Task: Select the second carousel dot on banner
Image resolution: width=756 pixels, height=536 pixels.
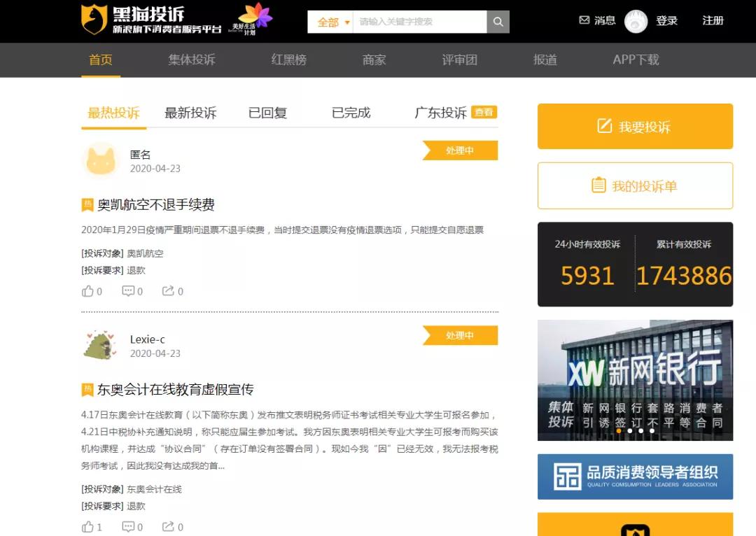Action: point(630,431)
